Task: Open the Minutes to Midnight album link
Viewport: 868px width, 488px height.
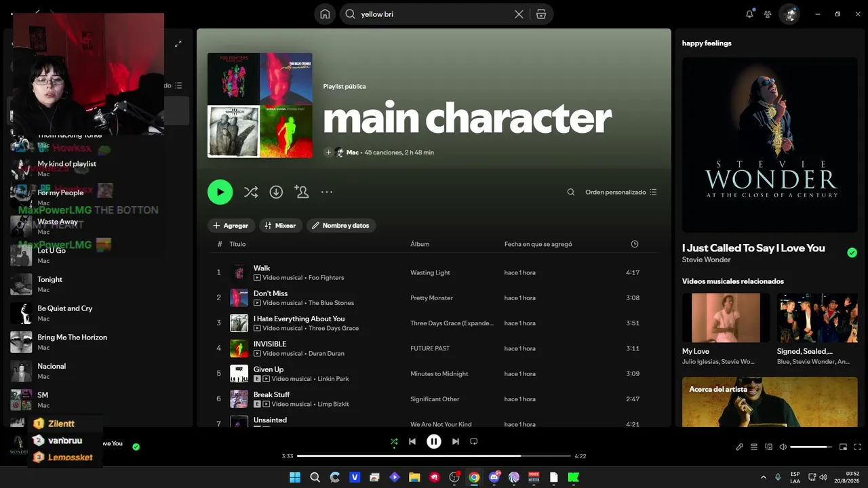Action: pos(439,373)
